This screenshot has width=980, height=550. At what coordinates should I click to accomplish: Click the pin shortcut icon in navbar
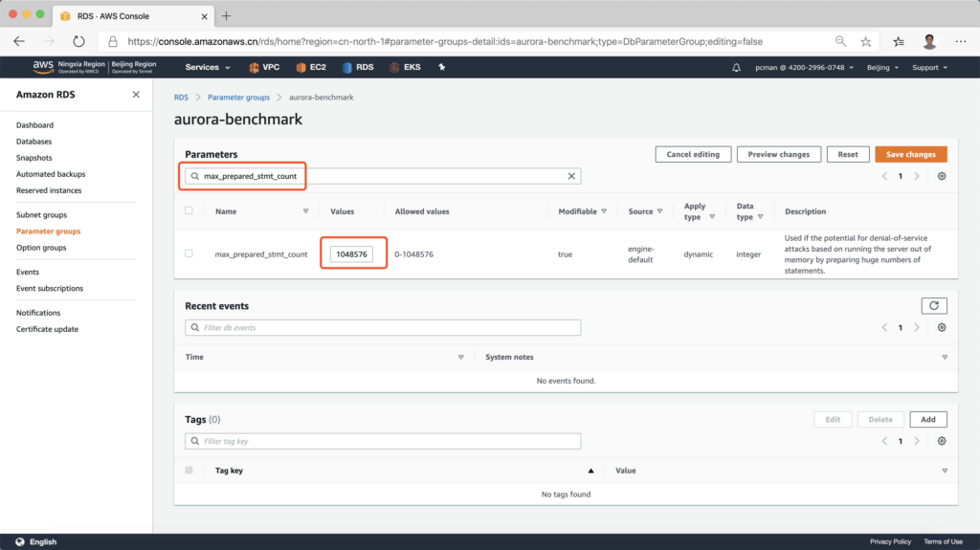coord(441,68)
